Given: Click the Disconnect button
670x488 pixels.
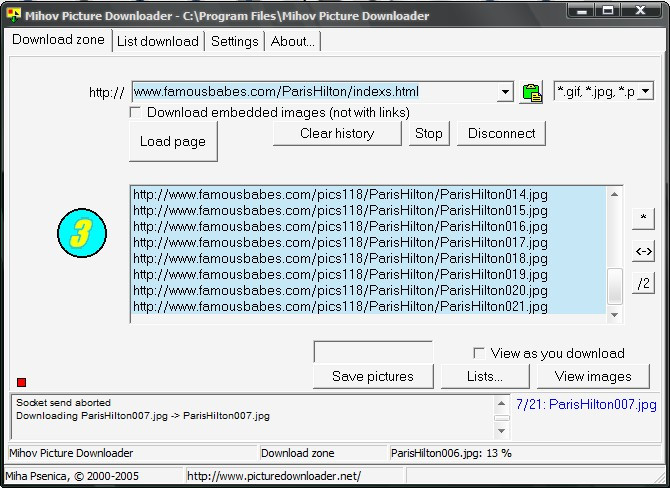Looking at the screenshot, I should click(x=501, y=133).
